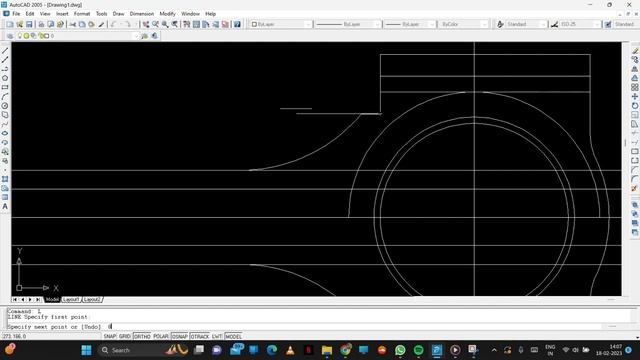The image size is (640, 360).
Task: Click the Cut icon in toolbar
Action: (73, 24)
